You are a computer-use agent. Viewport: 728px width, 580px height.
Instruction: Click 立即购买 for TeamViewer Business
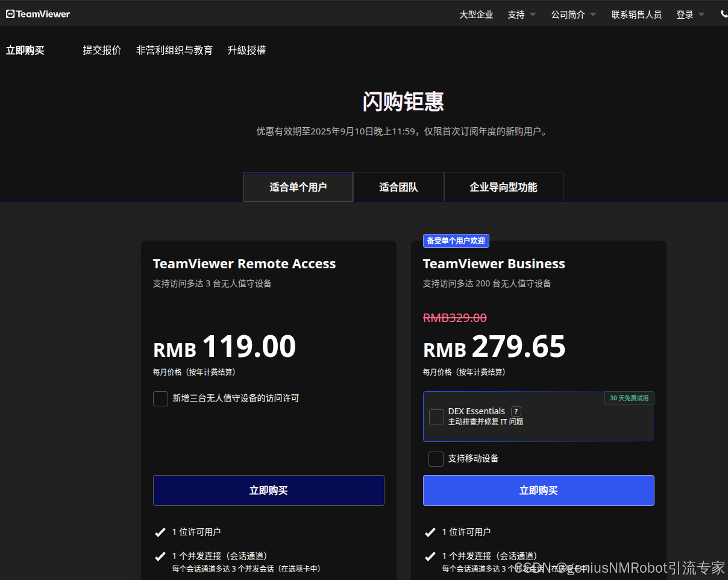tap(538, 490)
